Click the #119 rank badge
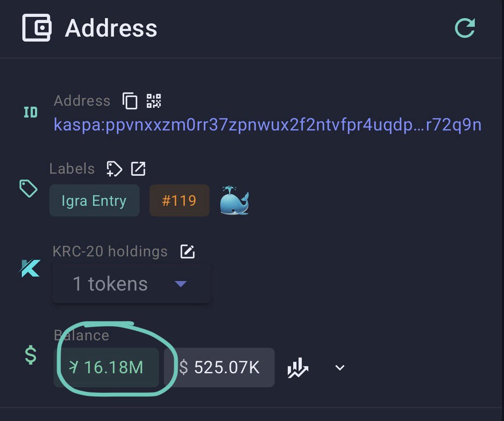This screenshot has height=421, width=504. pyautogui.click(x=179, y=201)
